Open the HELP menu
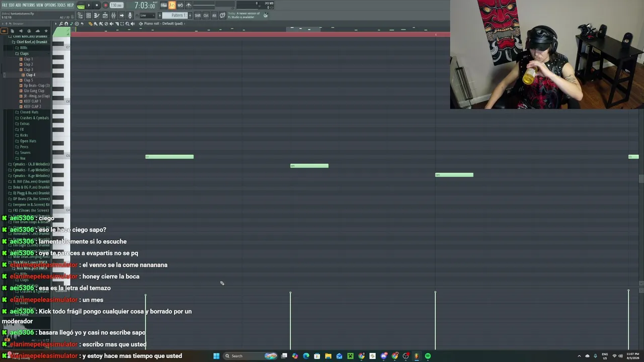Viewport: 644px width, 362px height. [70, 5]
